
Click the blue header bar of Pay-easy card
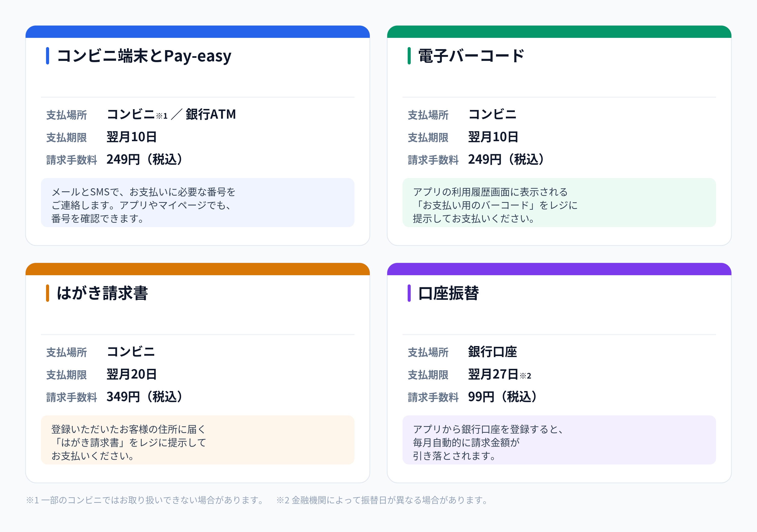(197, 32)
